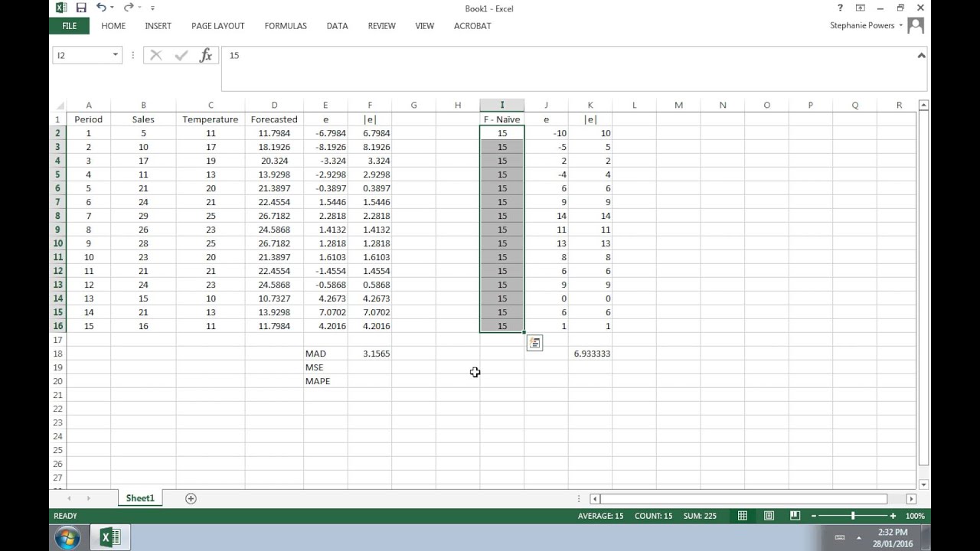Switch to the PAGE LAYOUT tab
The height and width of the screenshot is (551, 980).
(218, 25)
